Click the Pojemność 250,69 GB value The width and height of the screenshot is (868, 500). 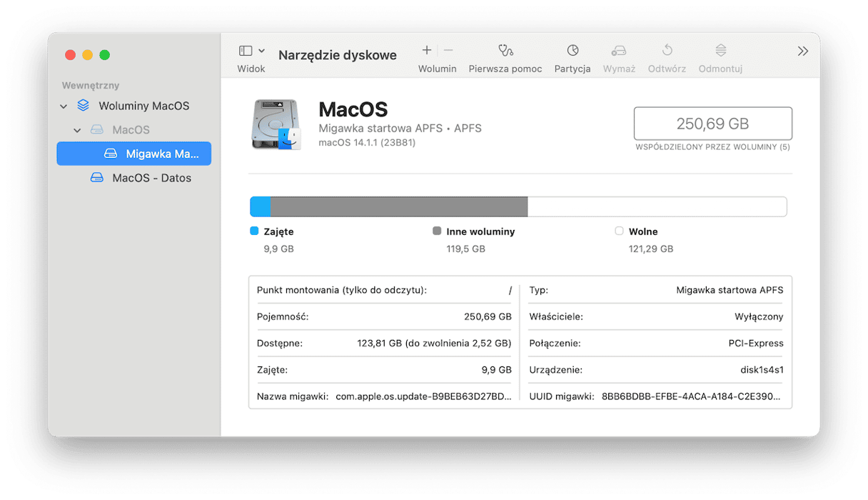[x=488, y=316]
